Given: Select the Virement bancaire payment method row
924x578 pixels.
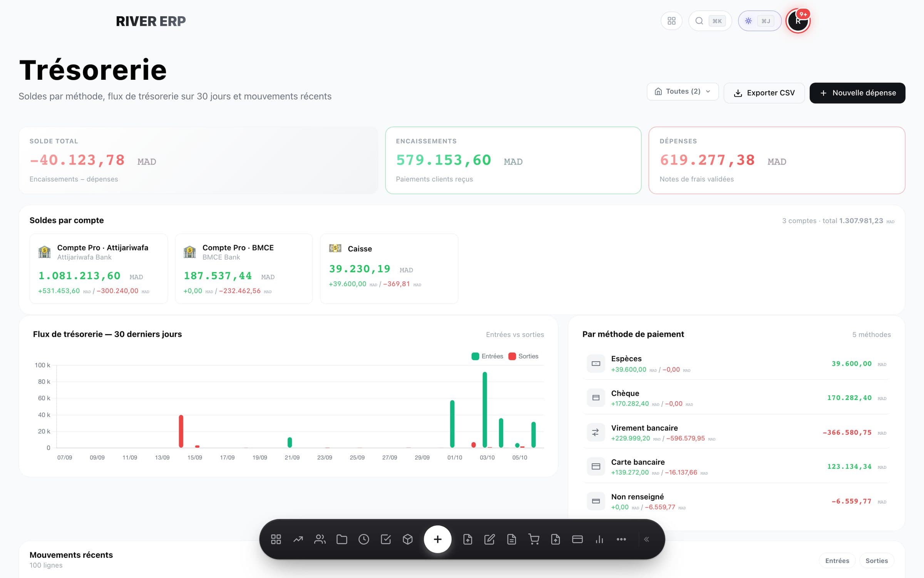Looking at the screenshot, I should click(x=736, y=432).
